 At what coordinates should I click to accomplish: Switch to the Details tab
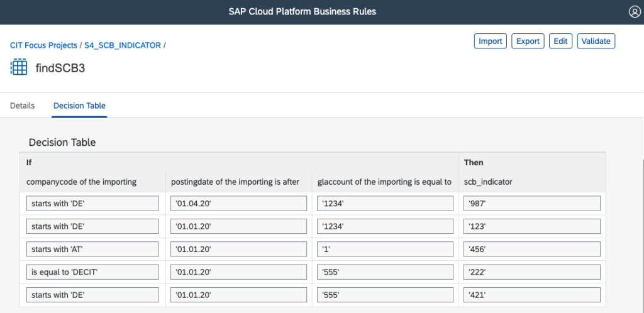click(x=22, y=106)
